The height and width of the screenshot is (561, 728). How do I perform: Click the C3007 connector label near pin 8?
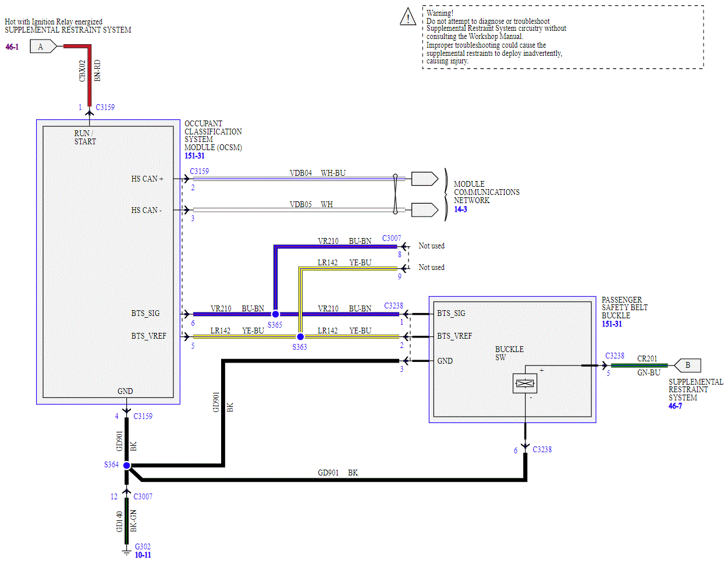click(392, 239)
